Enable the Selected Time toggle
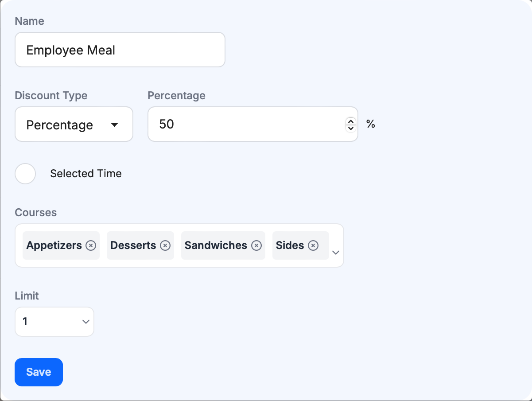 pos(26,174)
